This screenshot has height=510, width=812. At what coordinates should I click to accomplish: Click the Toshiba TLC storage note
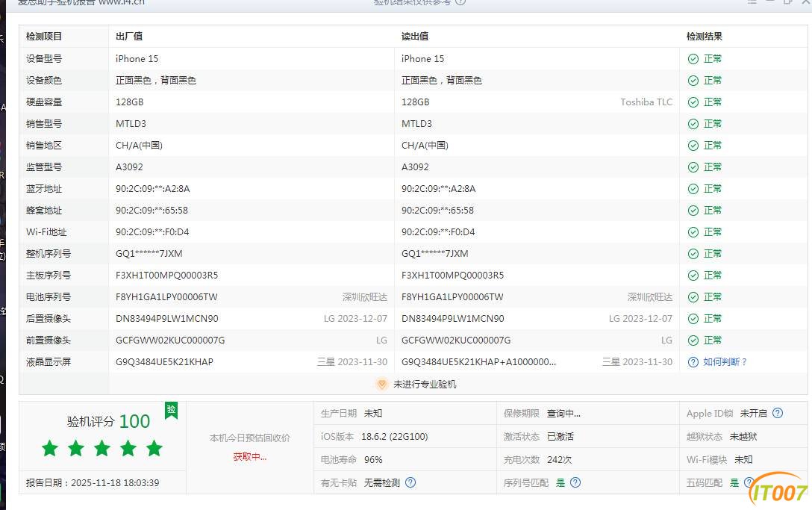click(646, 102)
